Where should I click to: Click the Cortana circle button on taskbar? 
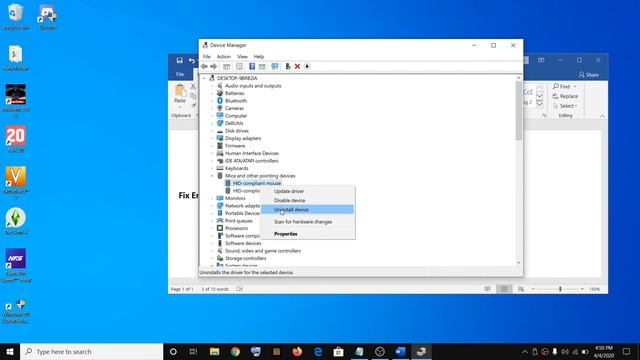click(x=173, y=351)
